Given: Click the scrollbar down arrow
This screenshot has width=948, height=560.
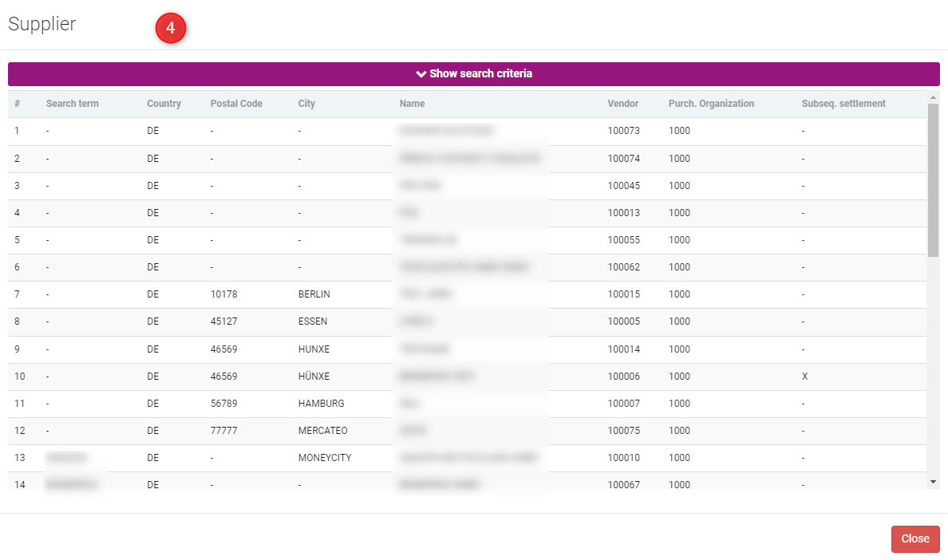Looking at the screenshot, I should click(933, 482).
